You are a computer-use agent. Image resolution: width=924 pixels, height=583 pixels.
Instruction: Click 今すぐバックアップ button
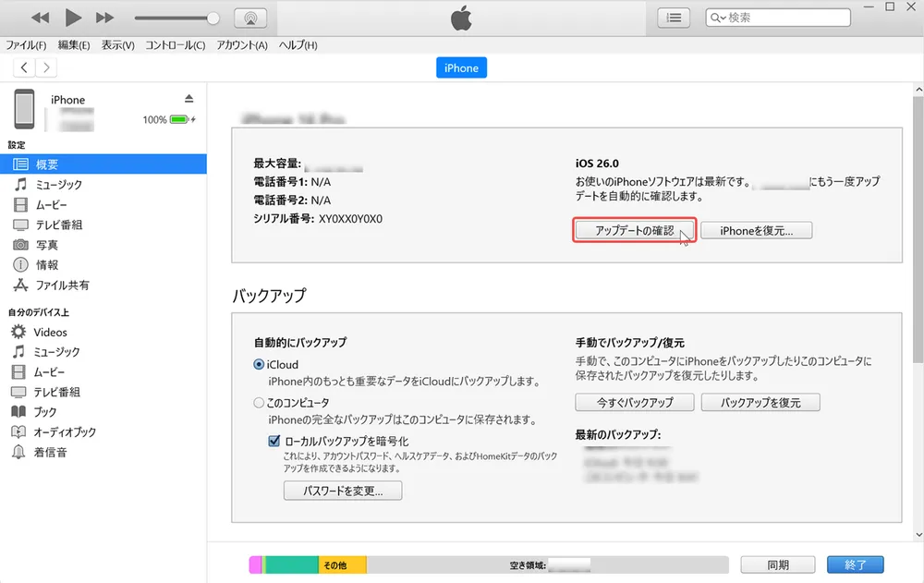pos(635,402)
